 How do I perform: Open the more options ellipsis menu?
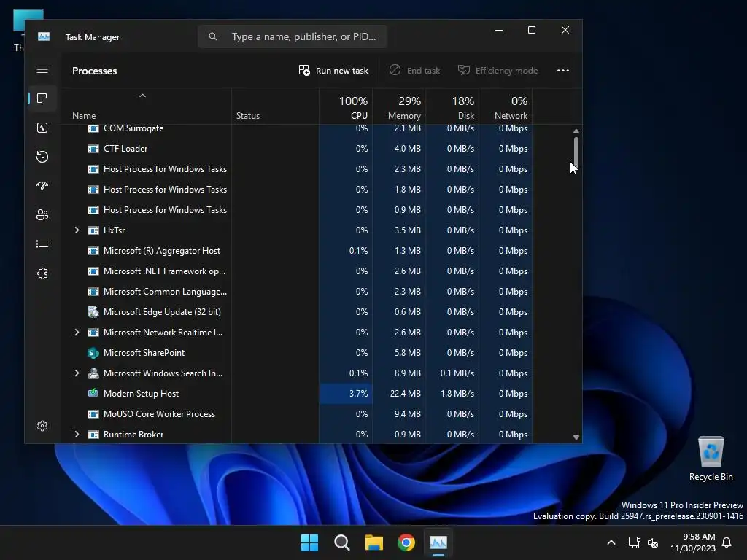pyautogui.click(x=563, y=71)
